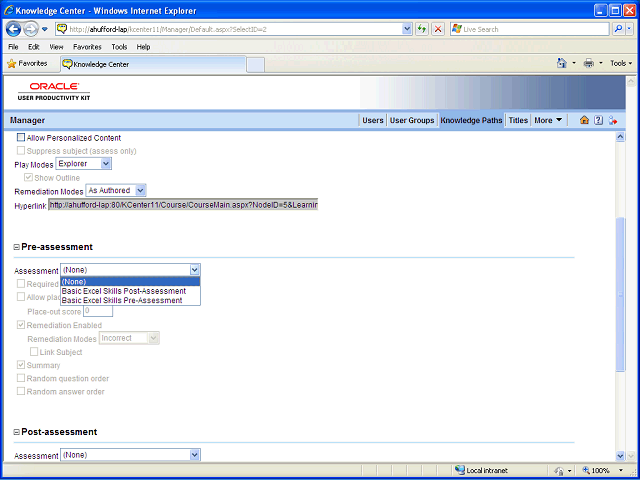Click the Manager home house icon
Viewport: 640px width, 480px height.
point(584,120)
